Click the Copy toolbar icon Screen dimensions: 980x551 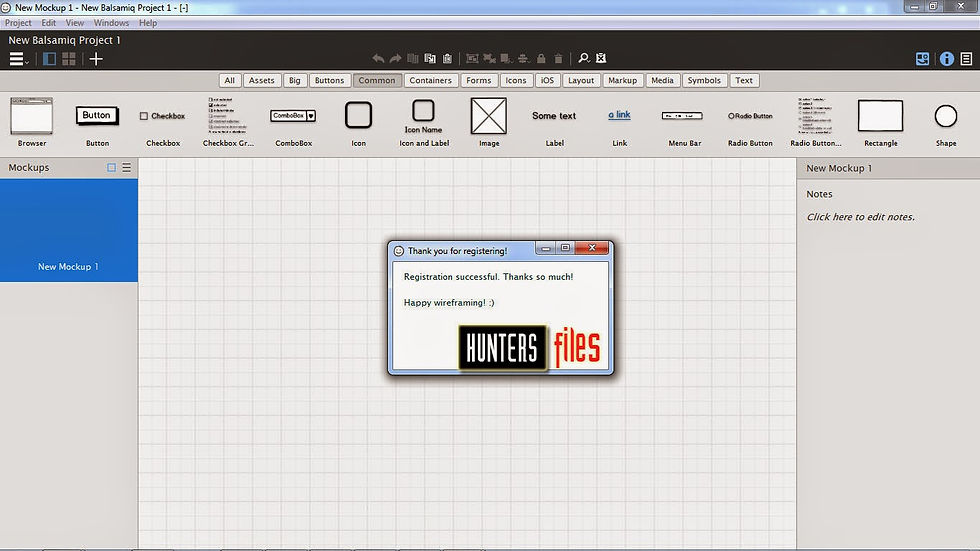(412, 58)
